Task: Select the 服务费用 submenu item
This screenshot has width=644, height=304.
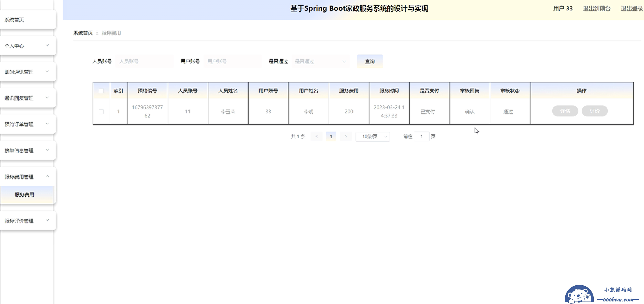Action: click(x=25, y=195)
